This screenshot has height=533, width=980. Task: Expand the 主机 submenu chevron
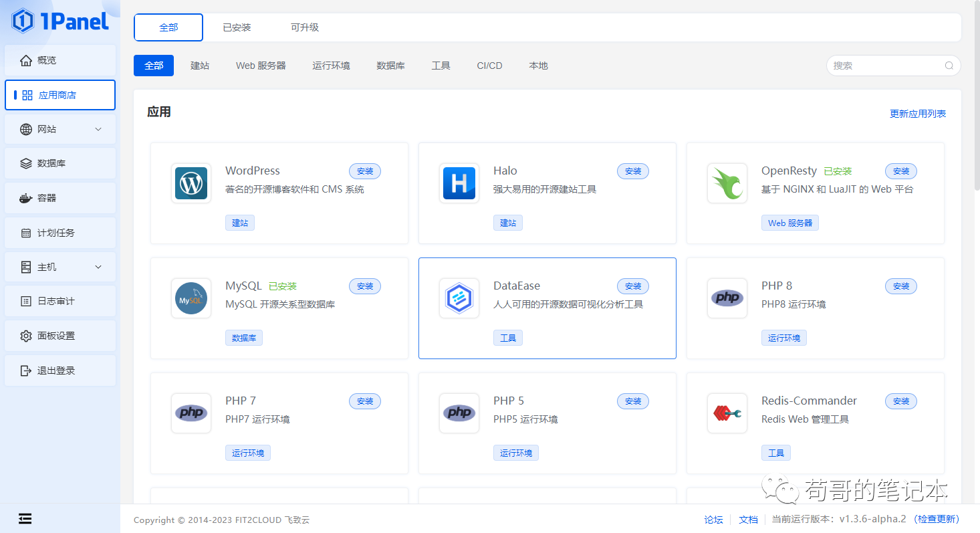(98, 267)
